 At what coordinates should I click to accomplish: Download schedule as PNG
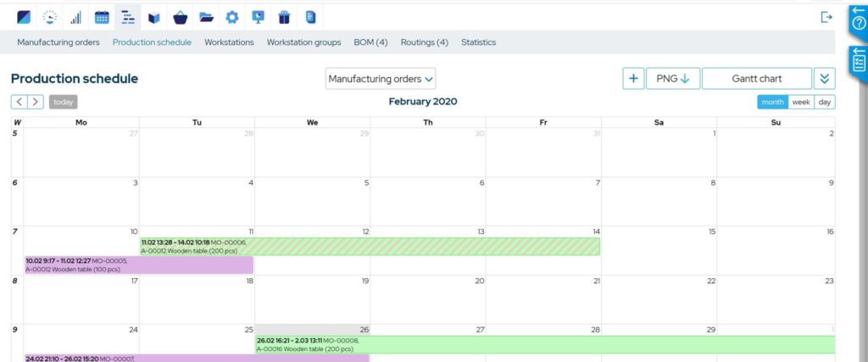tap(673, 79)
